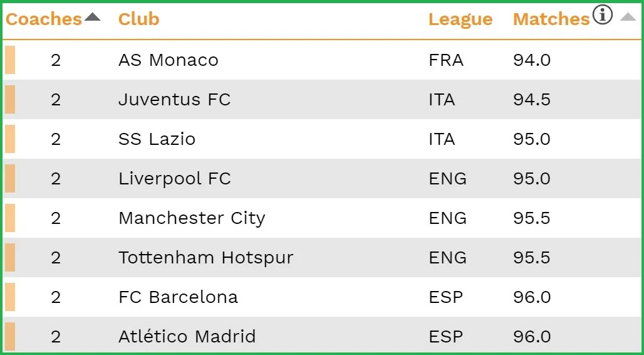Select Manchester City club name

point(192,218)
